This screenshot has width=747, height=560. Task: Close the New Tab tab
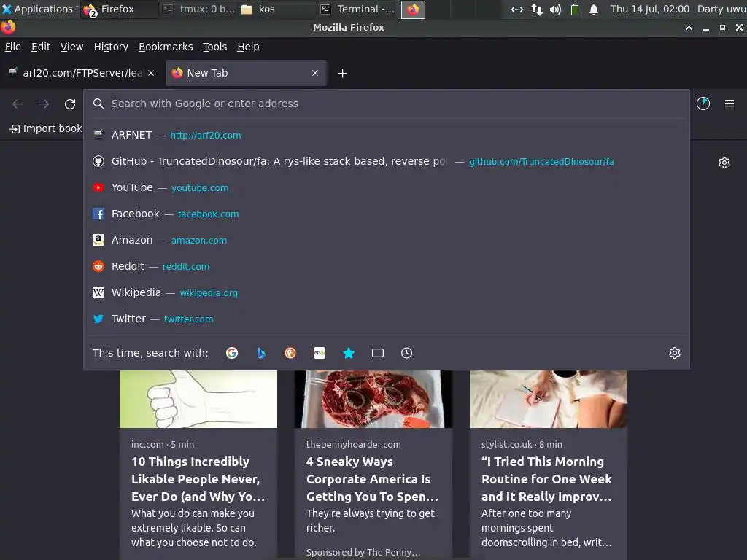pos(315,73)
